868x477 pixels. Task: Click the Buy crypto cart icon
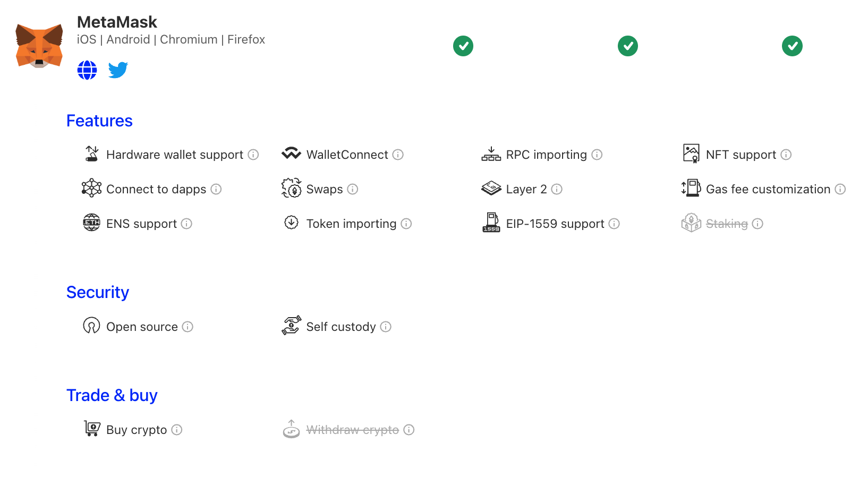[92, 428]
